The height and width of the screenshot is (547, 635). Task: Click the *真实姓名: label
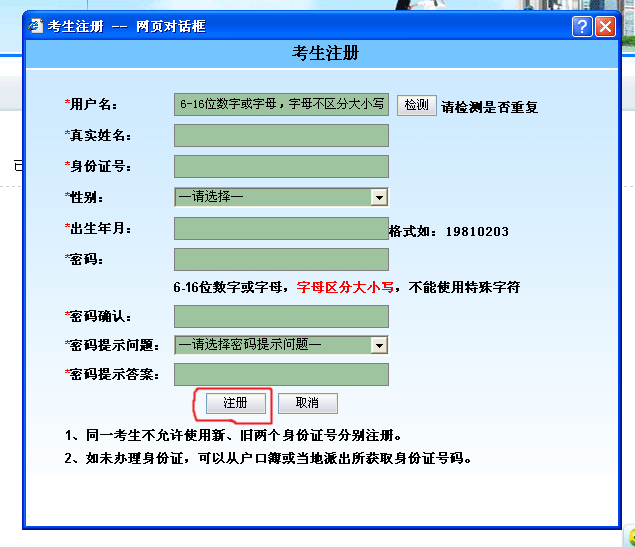click(98, 136)
